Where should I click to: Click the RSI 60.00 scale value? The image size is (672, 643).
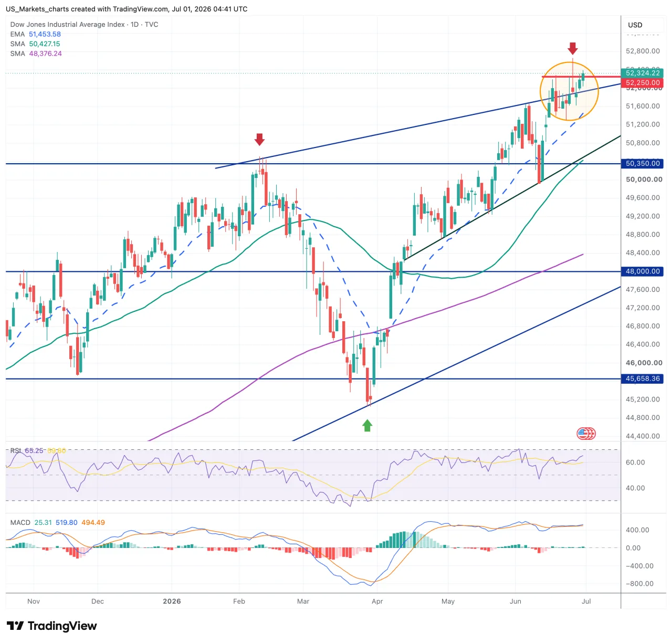click(635, 462)
